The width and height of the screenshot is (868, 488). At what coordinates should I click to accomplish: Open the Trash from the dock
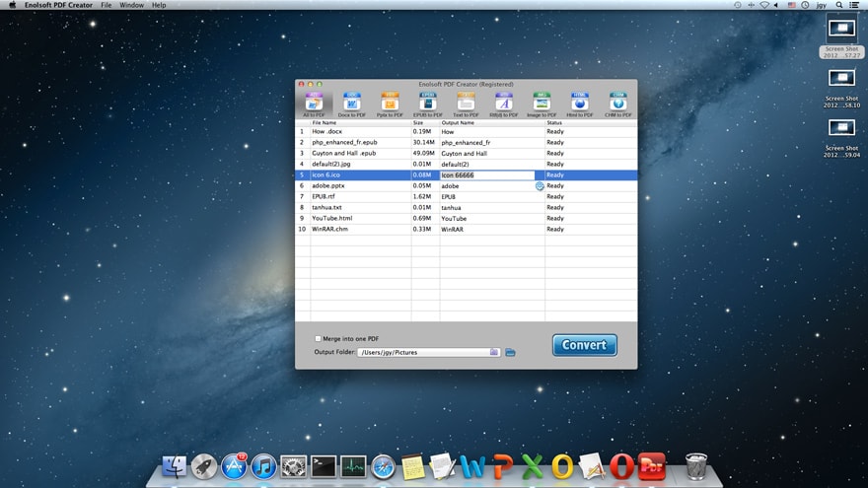point(695,466)
